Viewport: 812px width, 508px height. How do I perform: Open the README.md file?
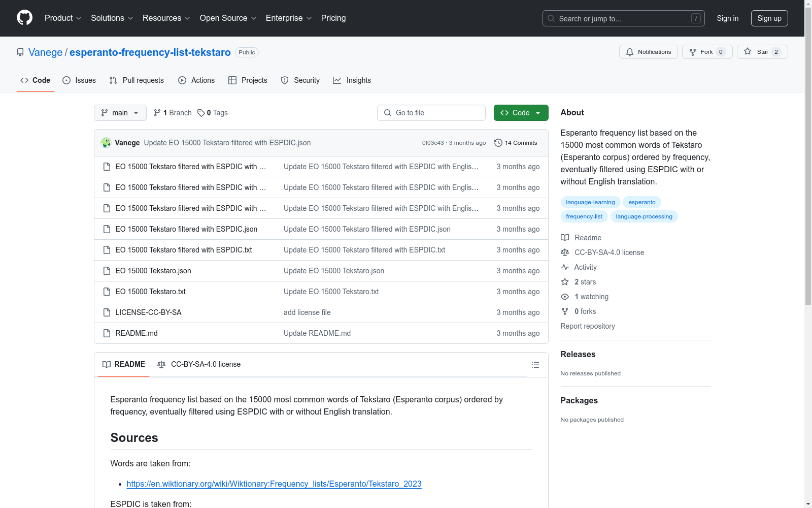click(137, 333)
